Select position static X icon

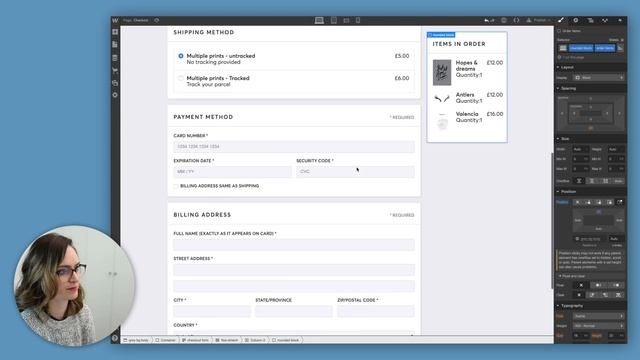coord(578,202)
